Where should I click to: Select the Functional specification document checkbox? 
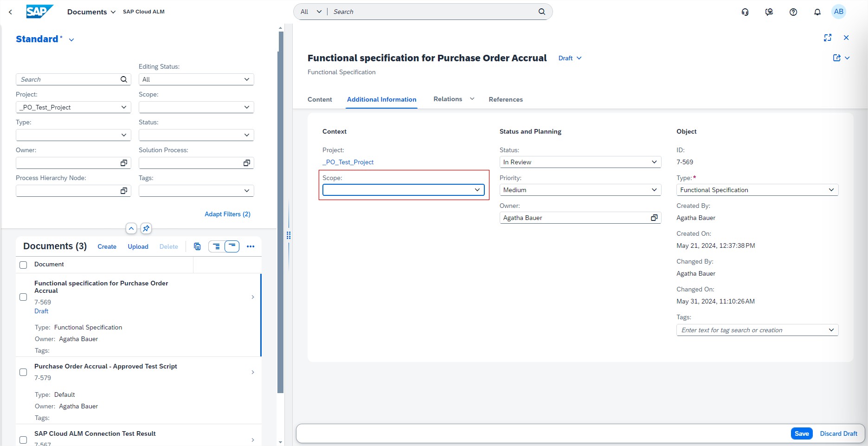(x=23, y=297)
